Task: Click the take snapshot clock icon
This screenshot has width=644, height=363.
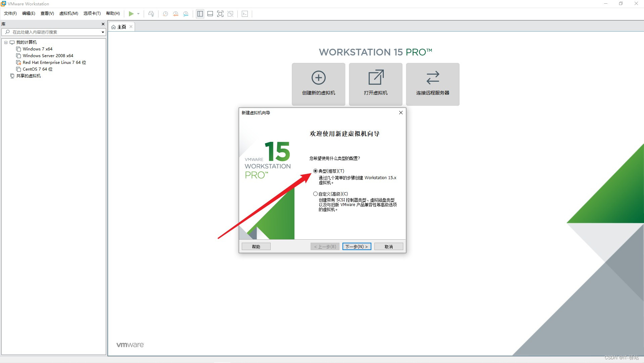Action: click(165, 14)
